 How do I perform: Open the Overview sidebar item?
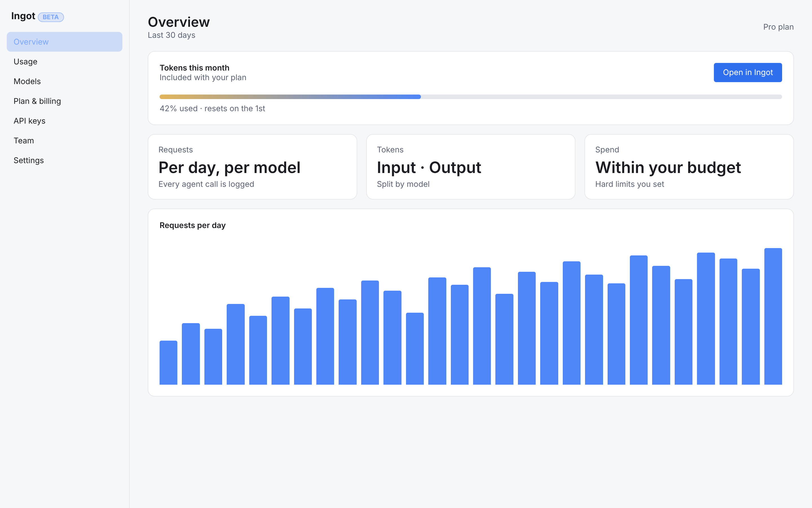pyautogui.click(x=64, y=42)
